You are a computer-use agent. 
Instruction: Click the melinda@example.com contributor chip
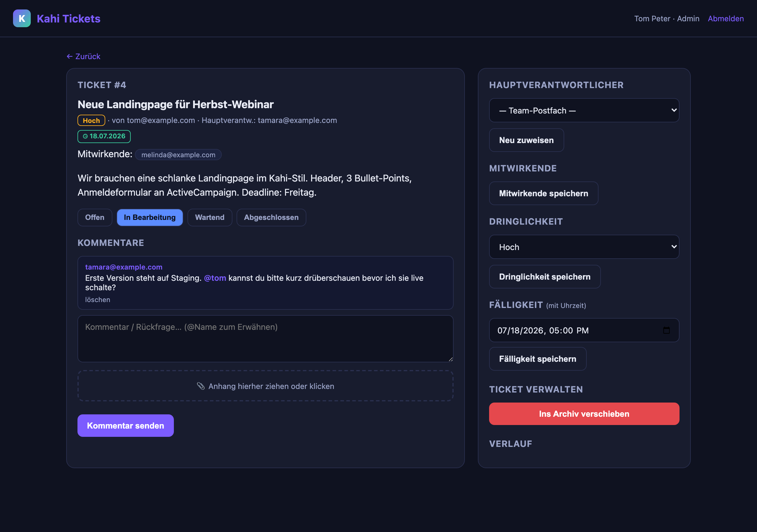tap(178, 155)
